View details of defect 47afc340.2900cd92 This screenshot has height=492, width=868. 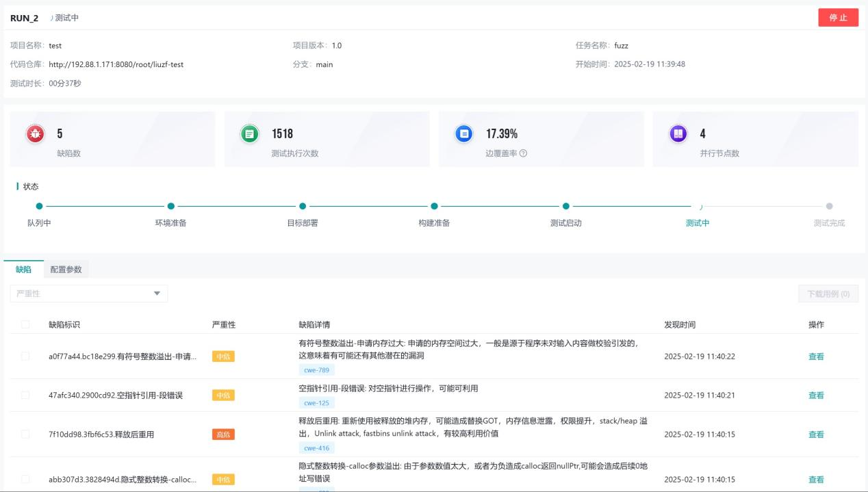tap(816, 396)
